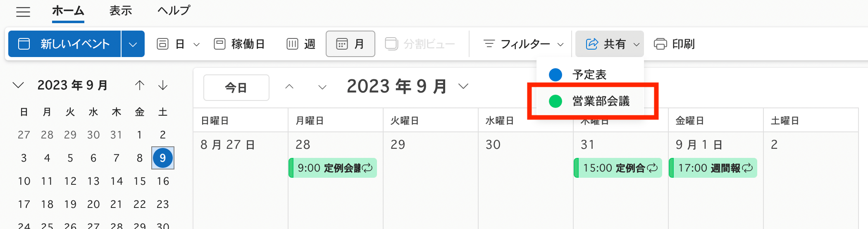Click the 今日 button
868x229 pixels.
tap(236, 88)
